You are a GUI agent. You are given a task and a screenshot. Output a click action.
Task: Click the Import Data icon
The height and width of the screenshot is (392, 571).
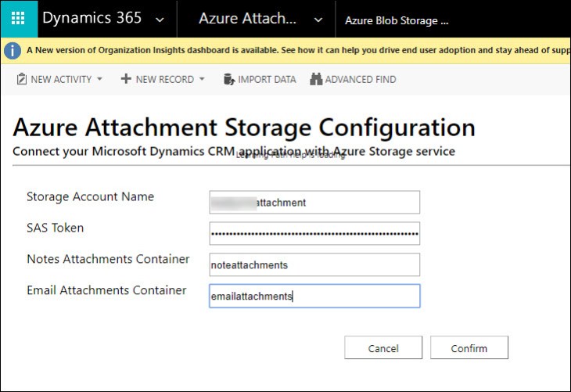click(x=229, y=79)
